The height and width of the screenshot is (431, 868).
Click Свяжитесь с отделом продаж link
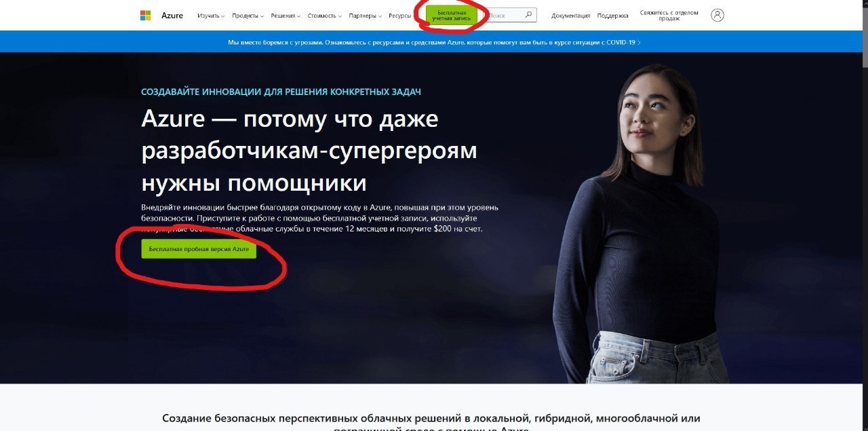669,16
